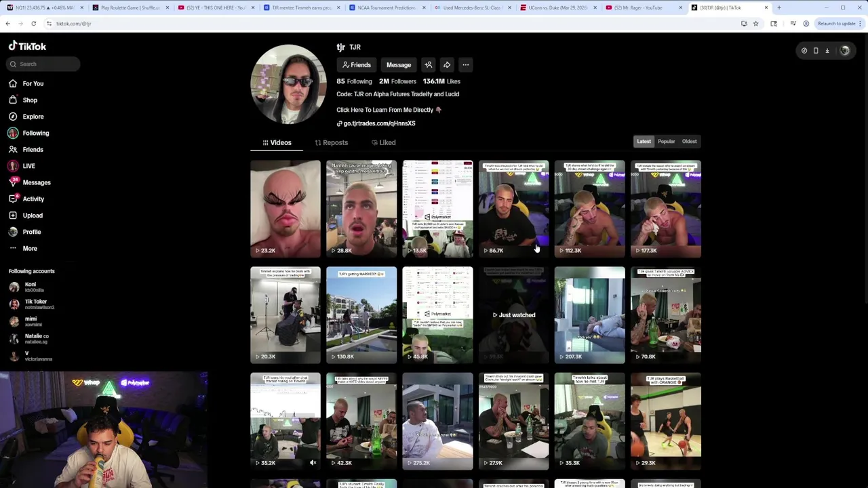Share TJR's profile with arrow icon

447,65
